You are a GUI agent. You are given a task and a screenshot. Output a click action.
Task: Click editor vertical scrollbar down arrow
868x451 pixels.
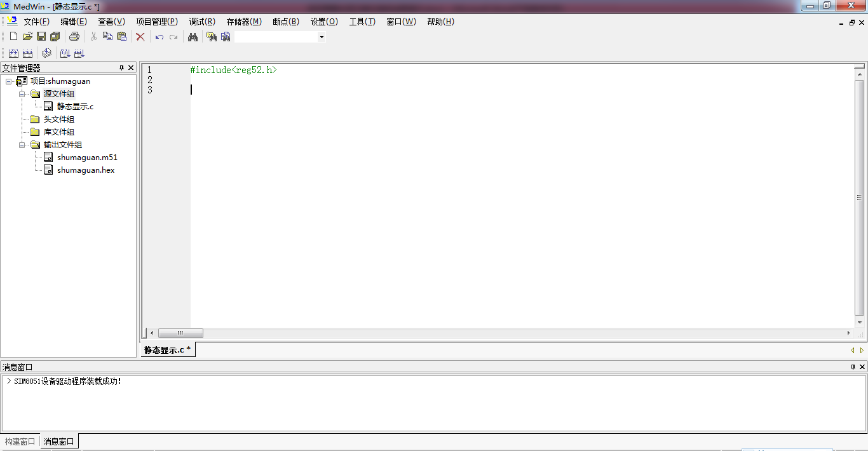[x=860, y=322]
